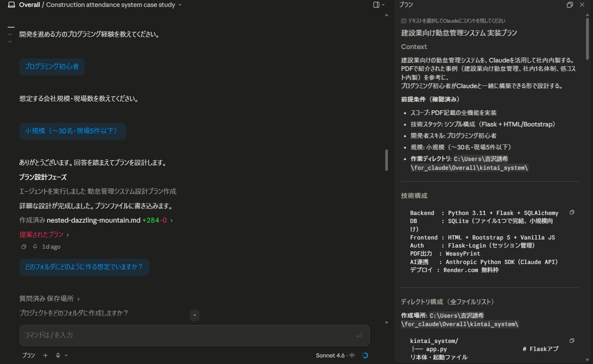
Task: Expand the nested-dazzling-mountain.md diff chevron
Action: pyautogui.click(x=171, y=220)
